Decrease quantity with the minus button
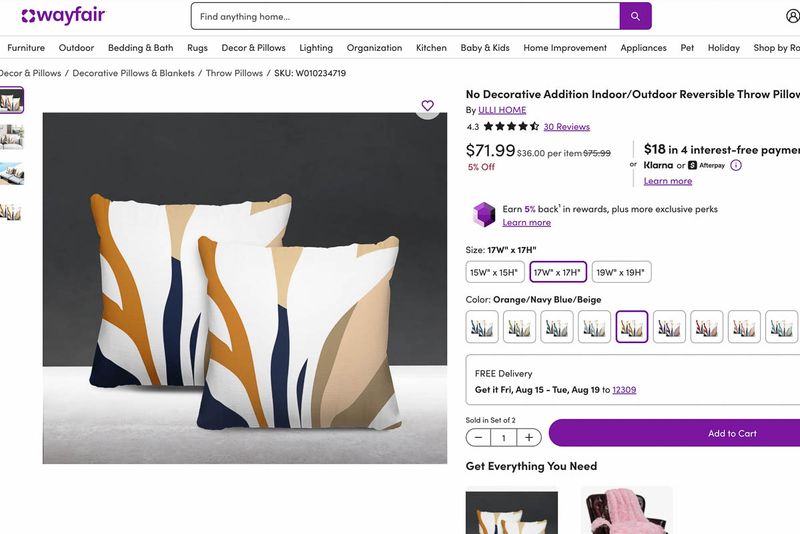 click(x=478, y=438)
